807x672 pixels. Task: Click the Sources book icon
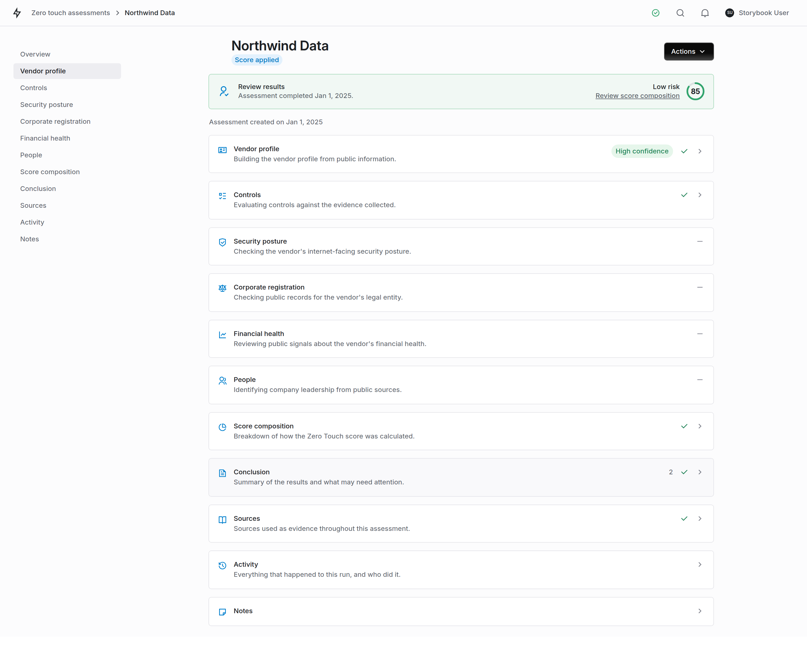(x=222, y=520)
